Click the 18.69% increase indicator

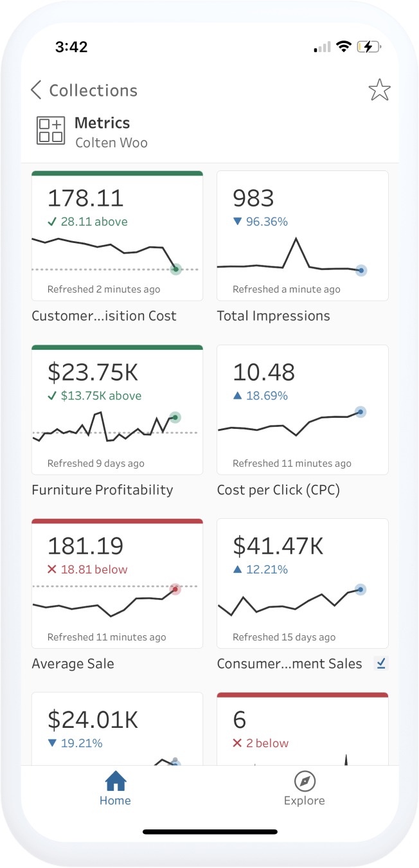click(260, 396)
